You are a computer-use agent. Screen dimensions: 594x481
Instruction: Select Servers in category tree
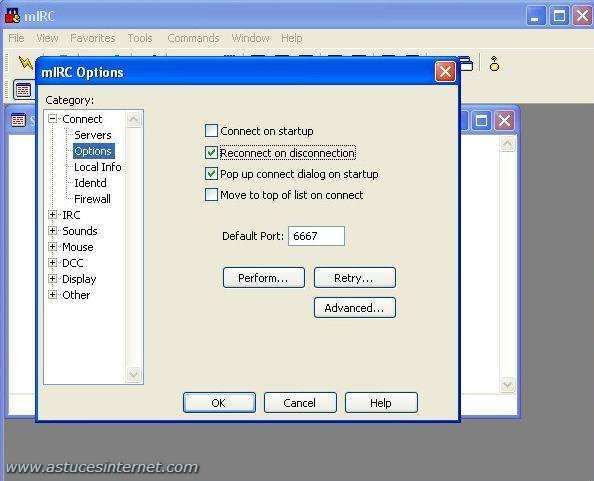pyautogui.click(x=93, y=135)
